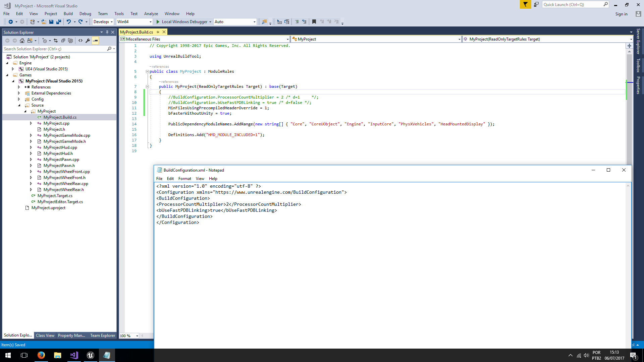Click Solution Explorer Home icon
Viewport: 644px width, 362px height.
point(22,41)
